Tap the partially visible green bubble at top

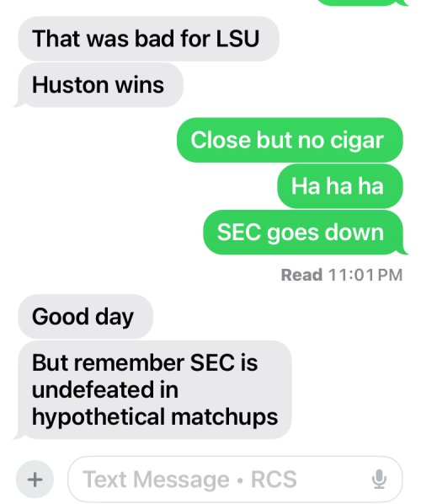click(x=363, y=3)
